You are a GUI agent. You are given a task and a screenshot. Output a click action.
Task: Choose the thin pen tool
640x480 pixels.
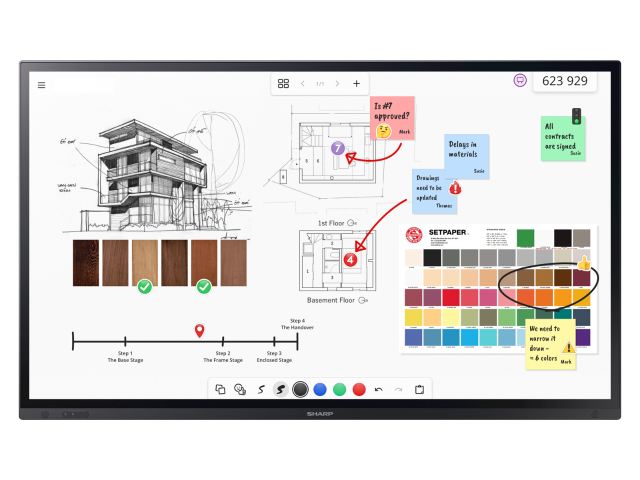tap(261, 389)
